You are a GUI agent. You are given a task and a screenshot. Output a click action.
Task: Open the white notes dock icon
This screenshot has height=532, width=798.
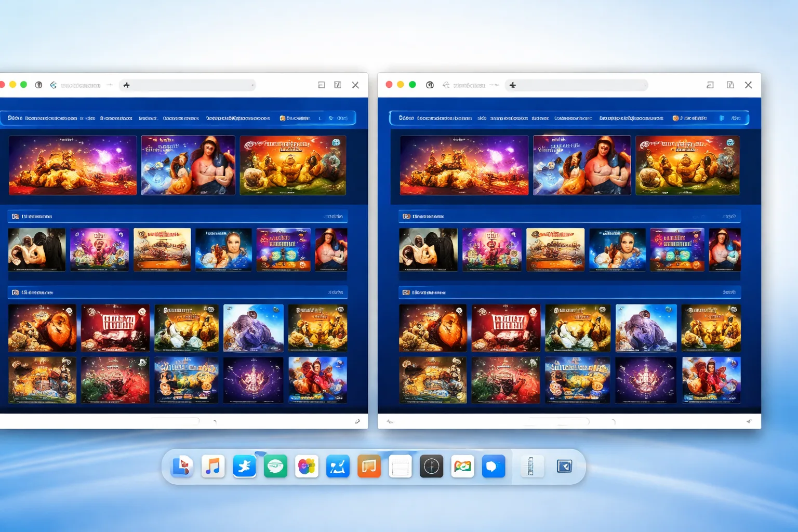pyautogui.click(x=400, y=467)
